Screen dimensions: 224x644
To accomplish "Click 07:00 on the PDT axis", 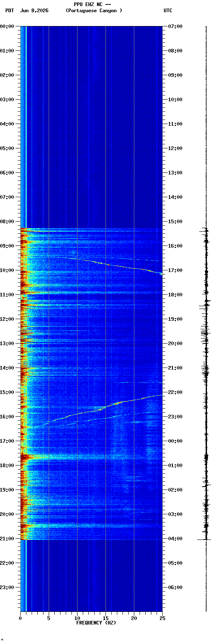I will [x=7, y=197].
